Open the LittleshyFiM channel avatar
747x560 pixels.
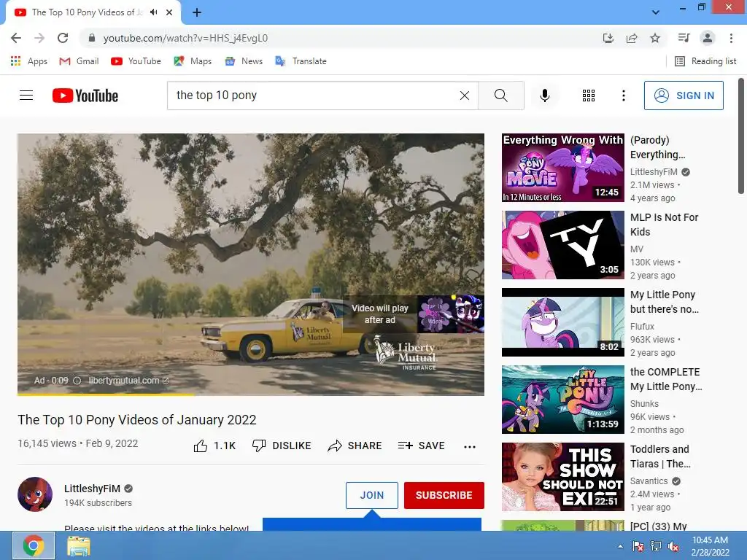[35, 494]
